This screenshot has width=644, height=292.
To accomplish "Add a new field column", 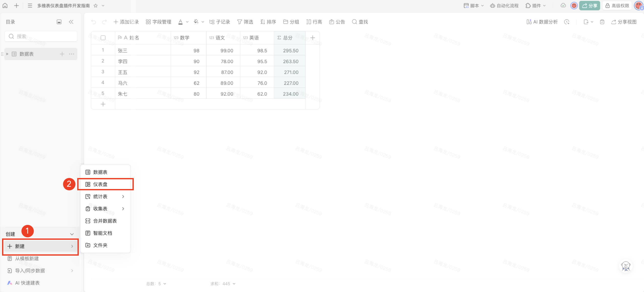I will 313,38.
